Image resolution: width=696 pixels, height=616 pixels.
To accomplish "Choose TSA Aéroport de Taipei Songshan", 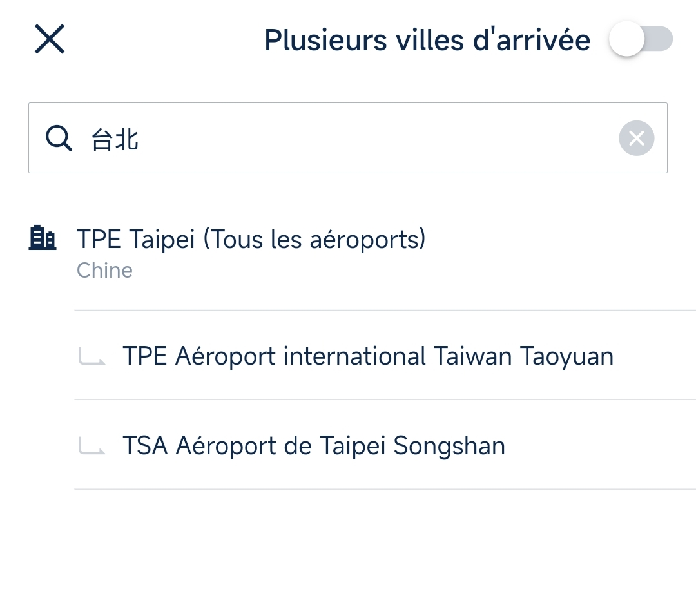I will 313,445.
